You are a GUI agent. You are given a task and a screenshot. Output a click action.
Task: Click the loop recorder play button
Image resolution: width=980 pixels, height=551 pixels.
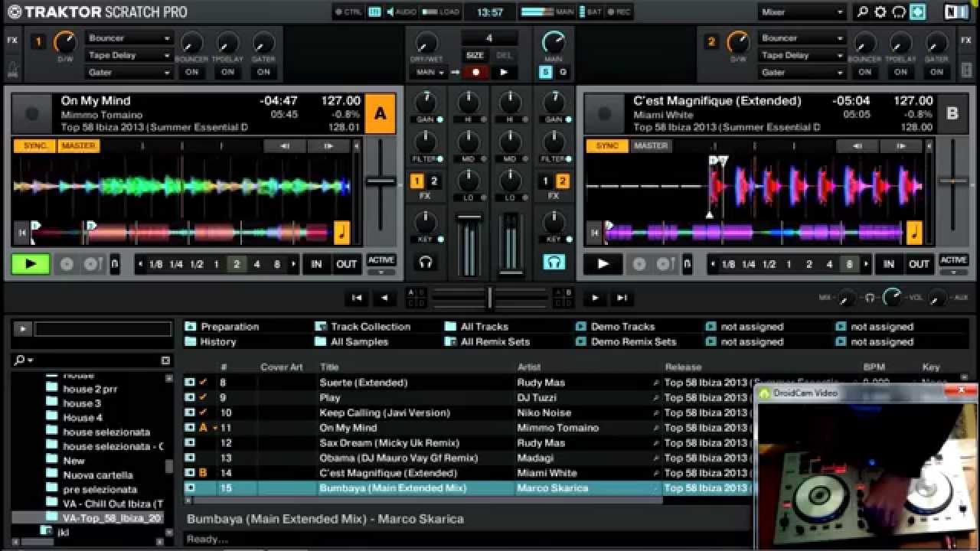pyautogui.click(x=504, y=72)
